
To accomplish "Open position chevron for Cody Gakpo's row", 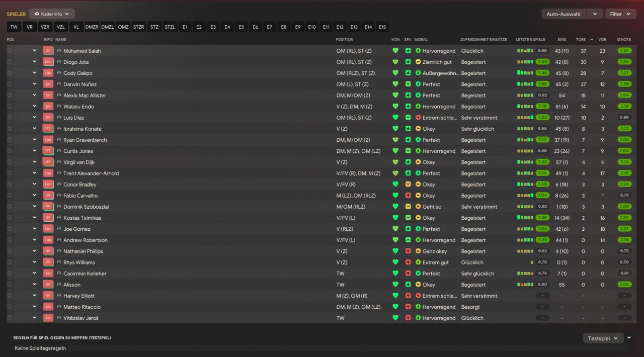I will (x=35, y=73).
